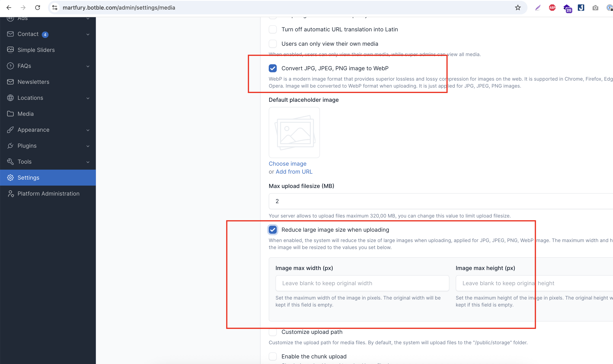
Task: Open the purple feather extension icon
Action: tap(538, 8)
